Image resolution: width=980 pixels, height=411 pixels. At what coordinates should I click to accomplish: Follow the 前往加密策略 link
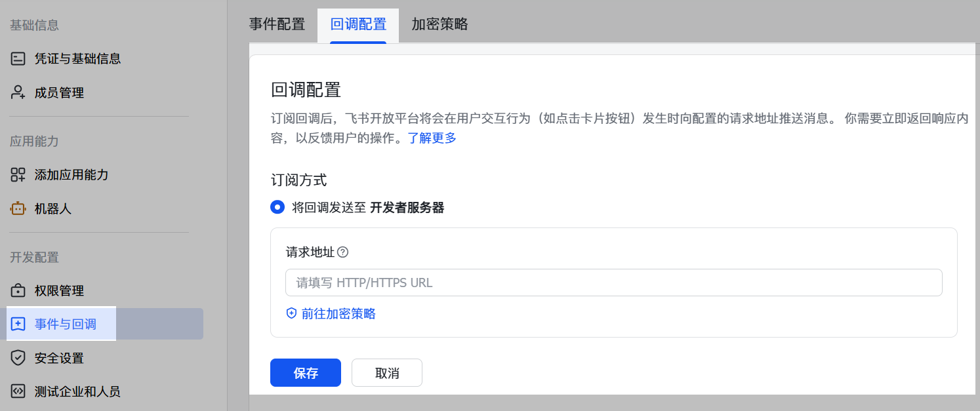click(338, 314)
